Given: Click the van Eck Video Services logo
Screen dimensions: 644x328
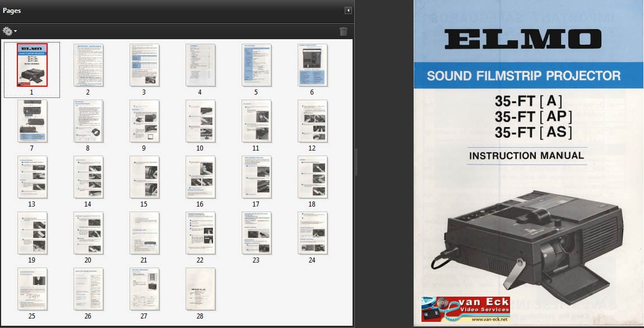Looking at the screenshot, I should pos(466,306).
